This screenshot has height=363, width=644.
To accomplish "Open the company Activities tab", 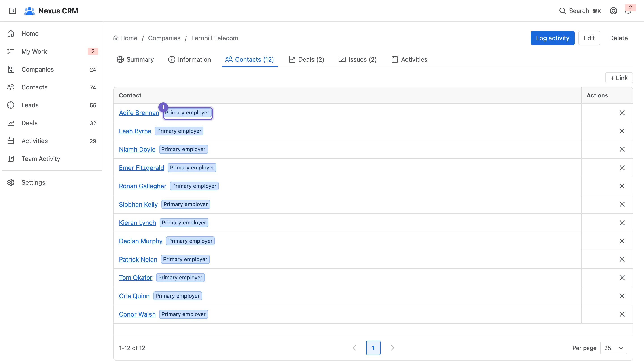I will point(409,59).
